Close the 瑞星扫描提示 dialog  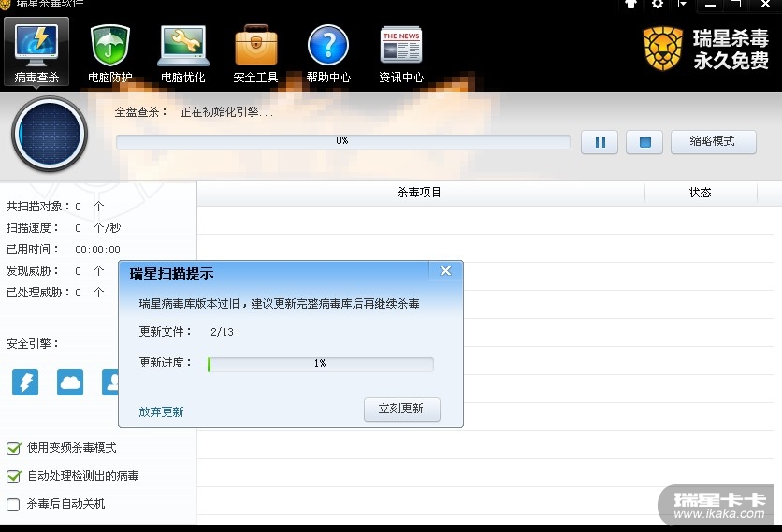445,271
